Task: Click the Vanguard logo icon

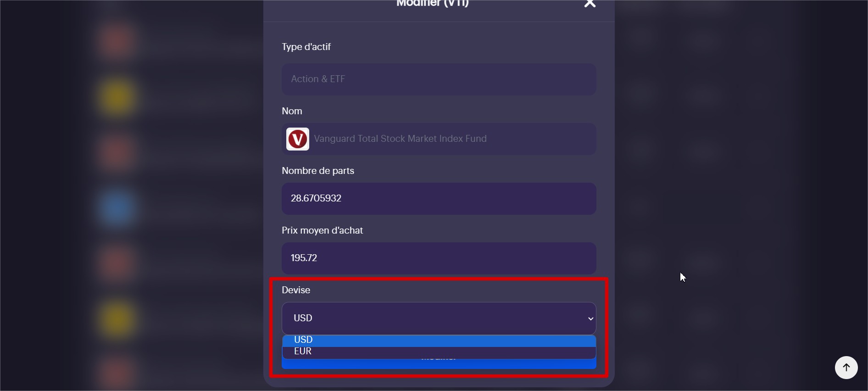Action: (x=297, y=139)
